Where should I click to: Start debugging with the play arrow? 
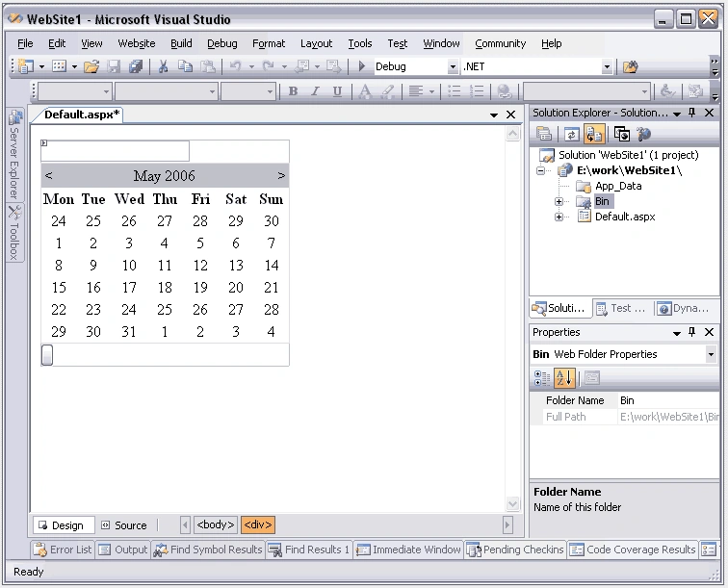click(362, 66)
